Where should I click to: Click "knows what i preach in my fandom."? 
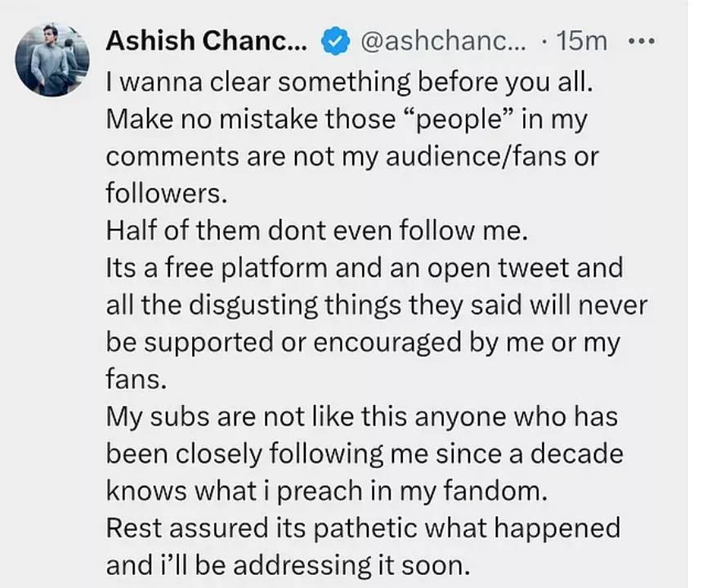click(325, 490)
